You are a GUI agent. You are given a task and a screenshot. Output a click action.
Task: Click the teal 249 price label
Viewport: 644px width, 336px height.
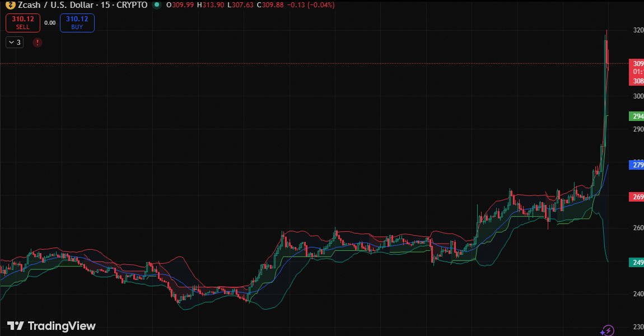click(x=637, y=263)
